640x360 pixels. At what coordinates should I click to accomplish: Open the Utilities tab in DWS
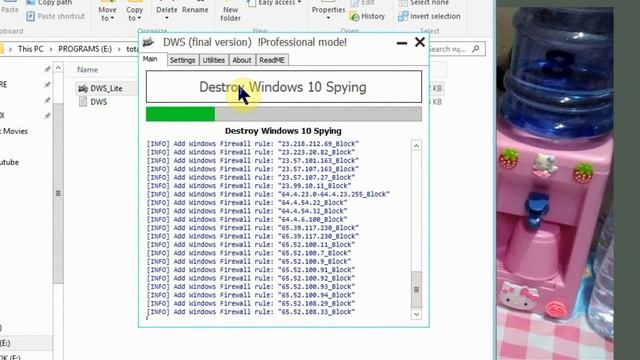(213, 60)
